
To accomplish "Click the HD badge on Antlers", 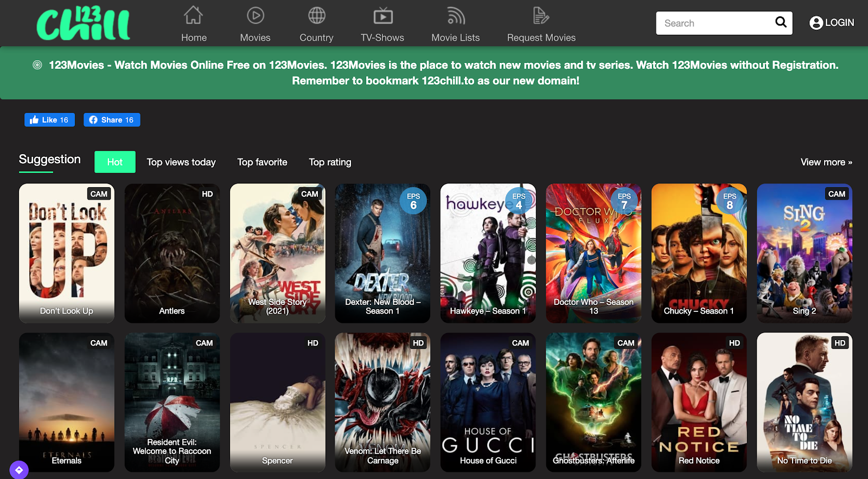I will pyautogui.click(x=207, y=194).
